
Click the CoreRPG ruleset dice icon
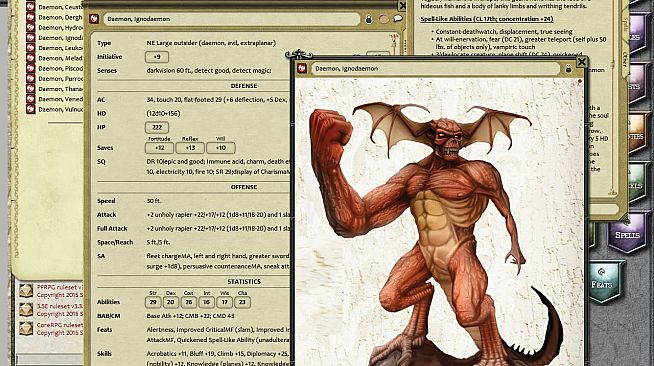(x=26, y=328)
